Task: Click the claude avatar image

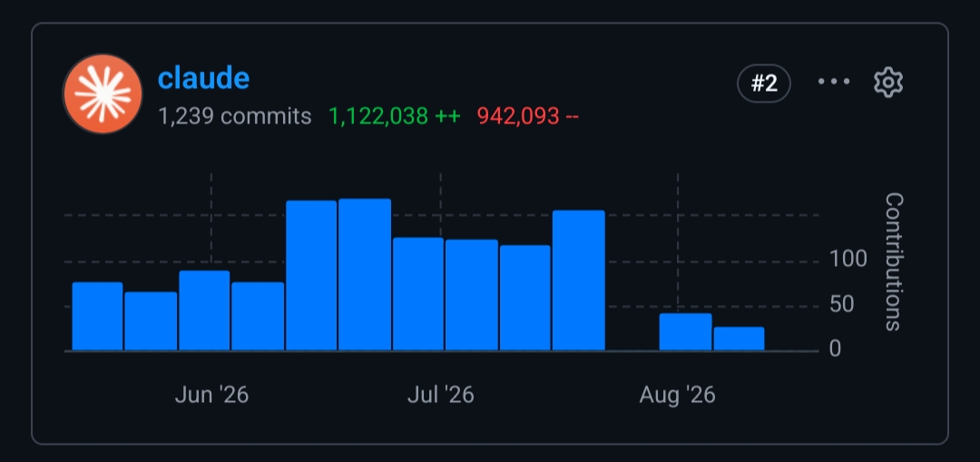Action: click(103, 93)
